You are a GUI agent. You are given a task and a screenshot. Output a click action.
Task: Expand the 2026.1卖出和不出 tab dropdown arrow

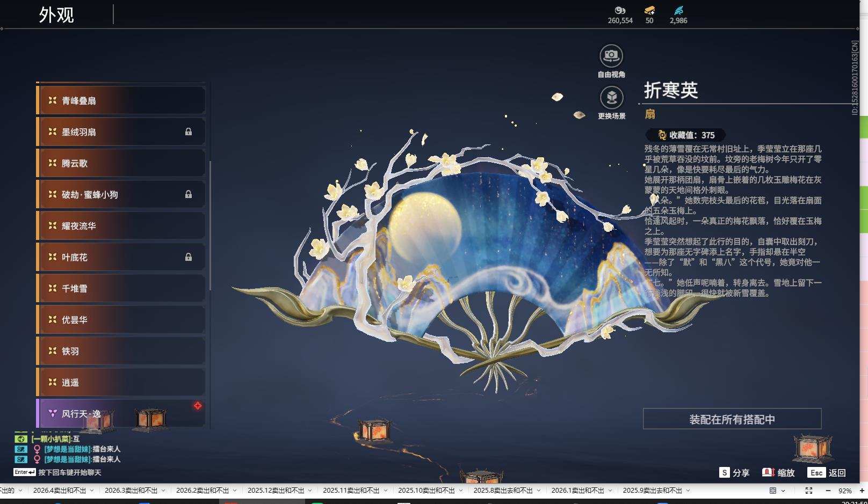(610, 491)
